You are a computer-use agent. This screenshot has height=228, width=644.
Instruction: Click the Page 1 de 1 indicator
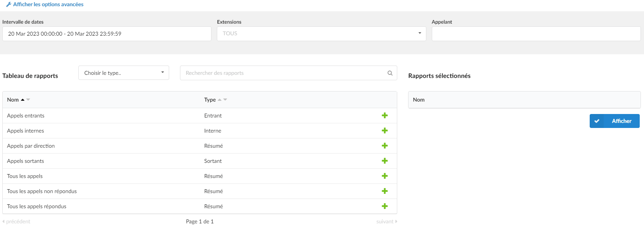coord(200,221)
